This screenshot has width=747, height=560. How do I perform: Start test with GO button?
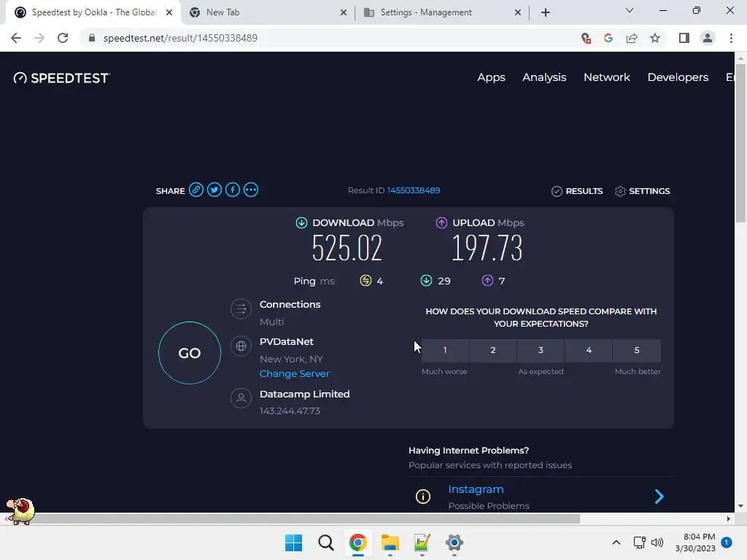(190, 353)
